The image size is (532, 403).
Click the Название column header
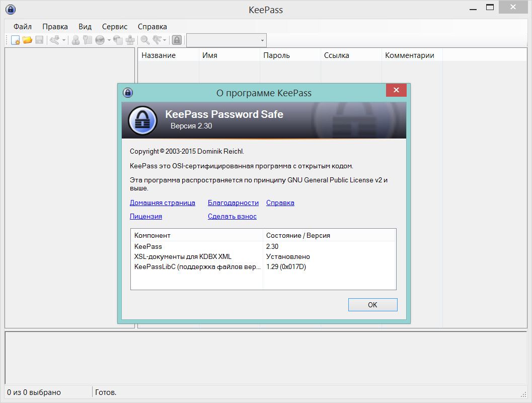click(x=168, y=55)
